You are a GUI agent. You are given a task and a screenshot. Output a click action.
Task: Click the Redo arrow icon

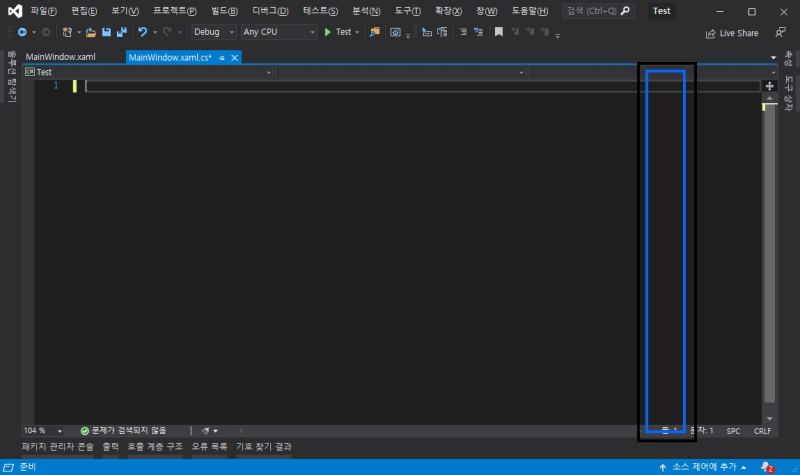[167, 32]
